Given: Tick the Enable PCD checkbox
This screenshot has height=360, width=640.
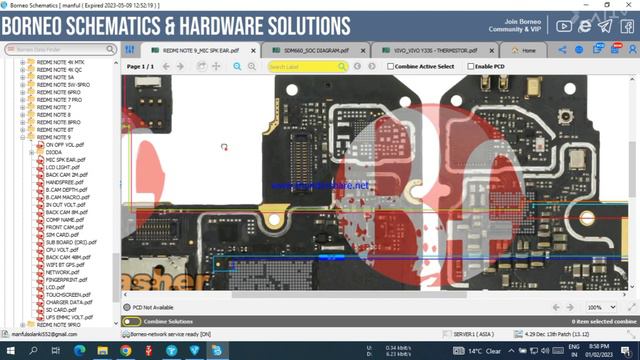Looking at the screenshot, I should (471, 66).
